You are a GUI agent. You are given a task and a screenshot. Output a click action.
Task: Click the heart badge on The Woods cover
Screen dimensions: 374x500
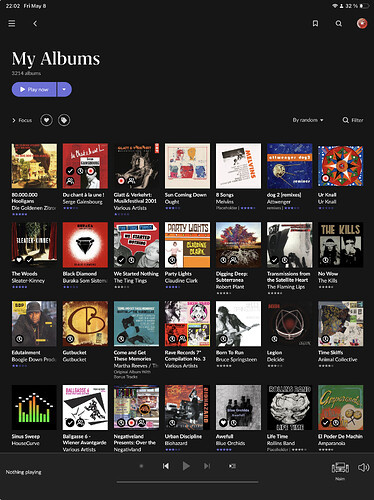[x=19, y=260]
